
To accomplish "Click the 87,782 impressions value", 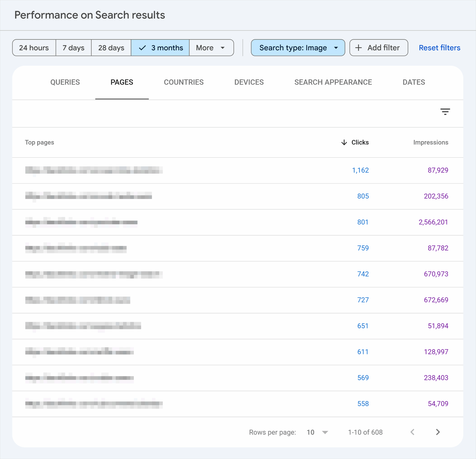I will tap(438, 248).
